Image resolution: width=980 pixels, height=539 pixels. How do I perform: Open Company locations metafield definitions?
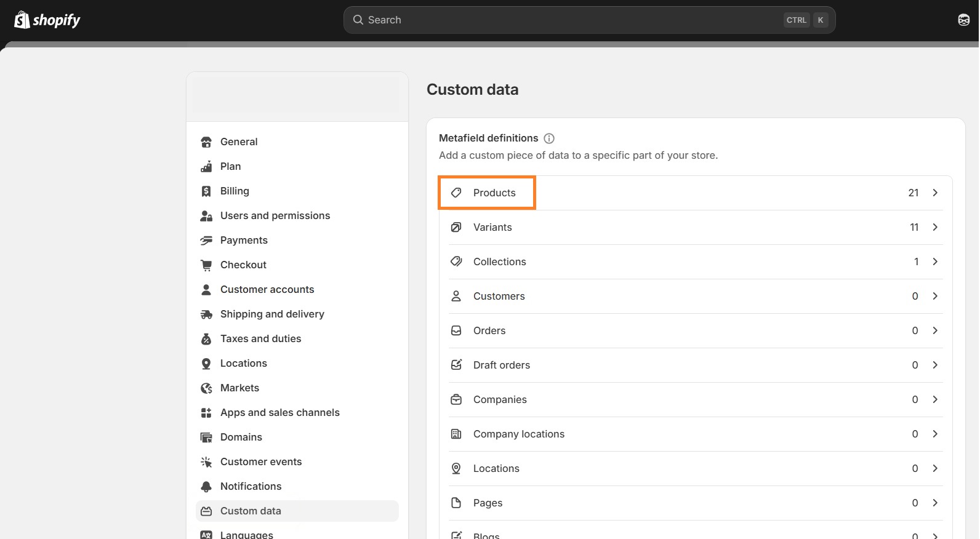click(696, 434)
